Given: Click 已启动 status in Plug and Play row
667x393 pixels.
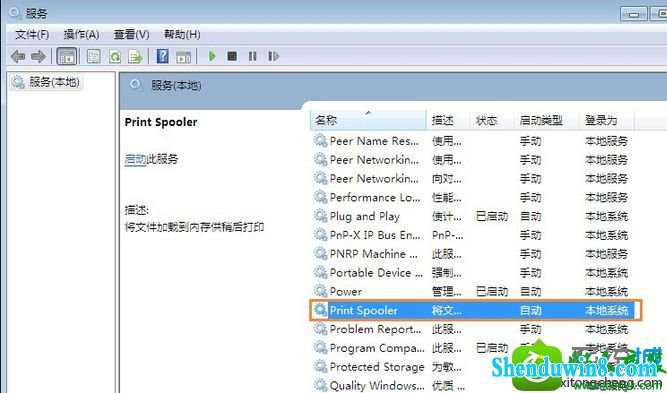Looking at the screenshot, I should coord(492,216).
